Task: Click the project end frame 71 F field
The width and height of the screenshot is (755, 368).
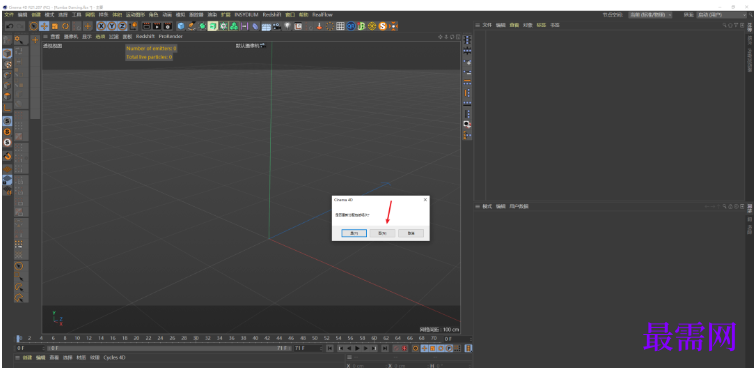Action: 308,348
